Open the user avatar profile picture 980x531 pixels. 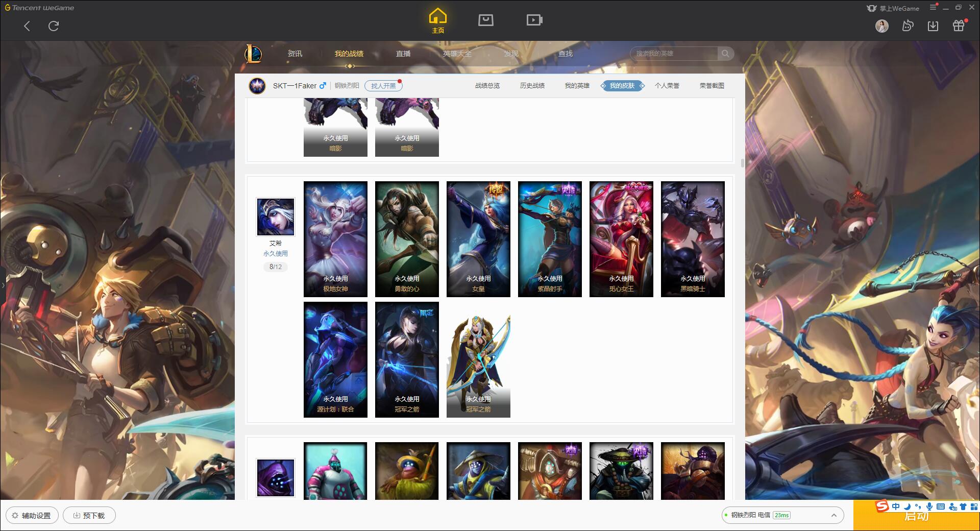click(881, 26)
